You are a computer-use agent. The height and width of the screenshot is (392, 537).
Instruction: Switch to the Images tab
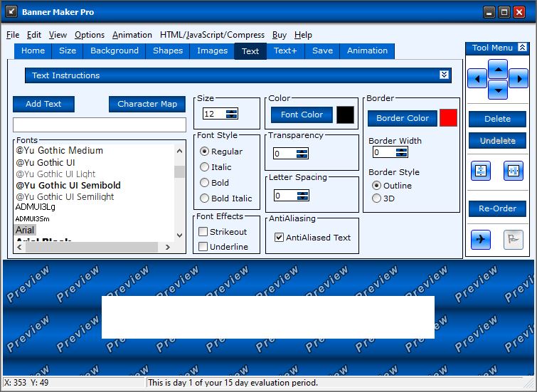(x=213, y=51)
